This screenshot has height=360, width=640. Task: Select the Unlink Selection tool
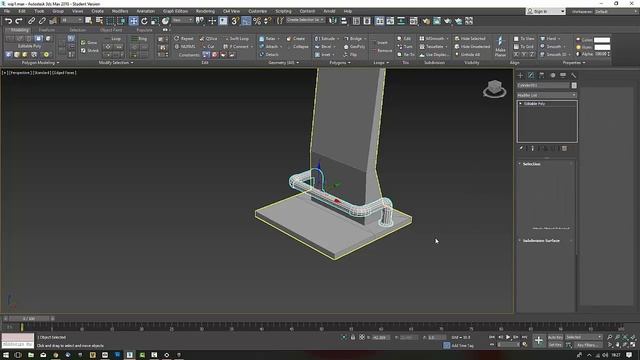click(42, 21)
